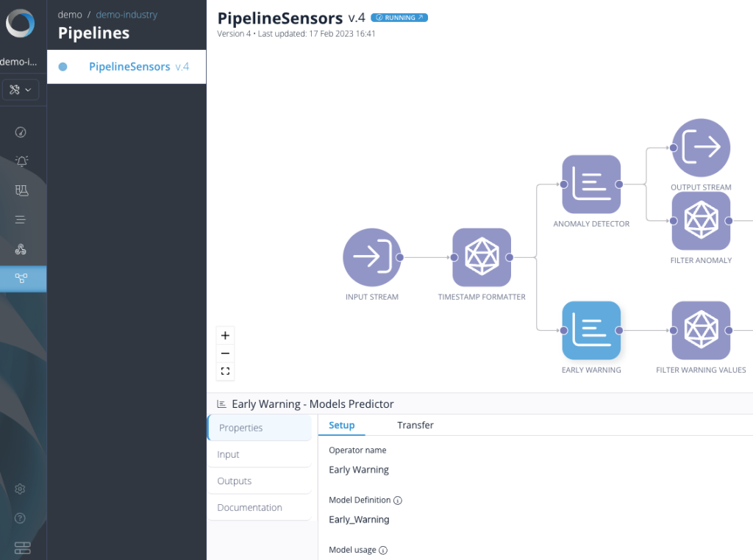Switch to the Transfer tab
This screenshot has height=560, width=753.
click(415, 426)
